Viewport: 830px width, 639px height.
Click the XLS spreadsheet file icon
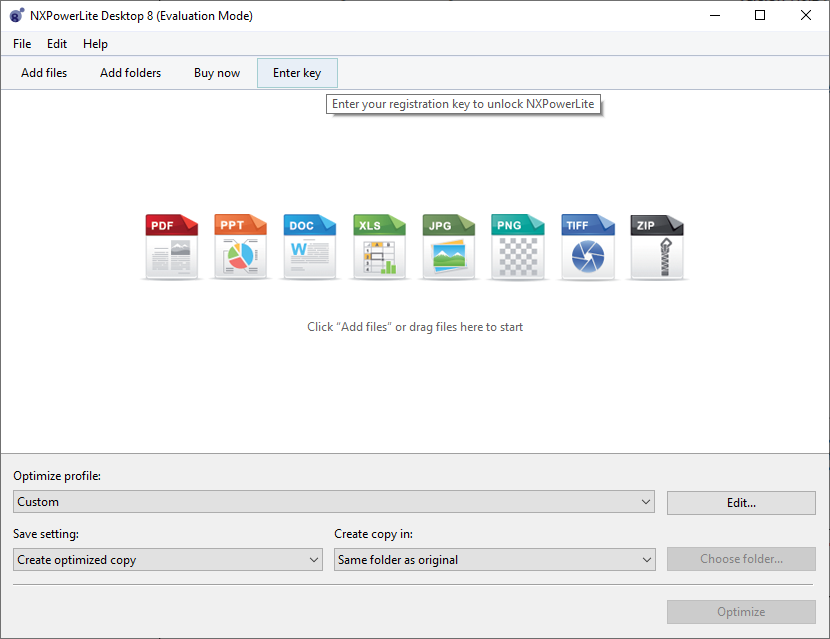point(379,246)
